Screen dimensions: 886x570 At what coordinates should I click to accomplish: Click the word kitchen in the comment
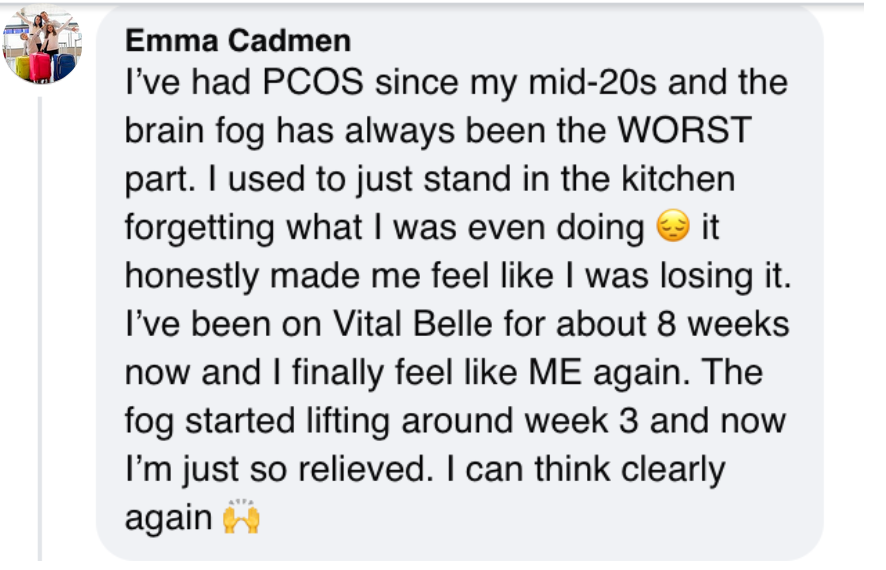point(678,179)
